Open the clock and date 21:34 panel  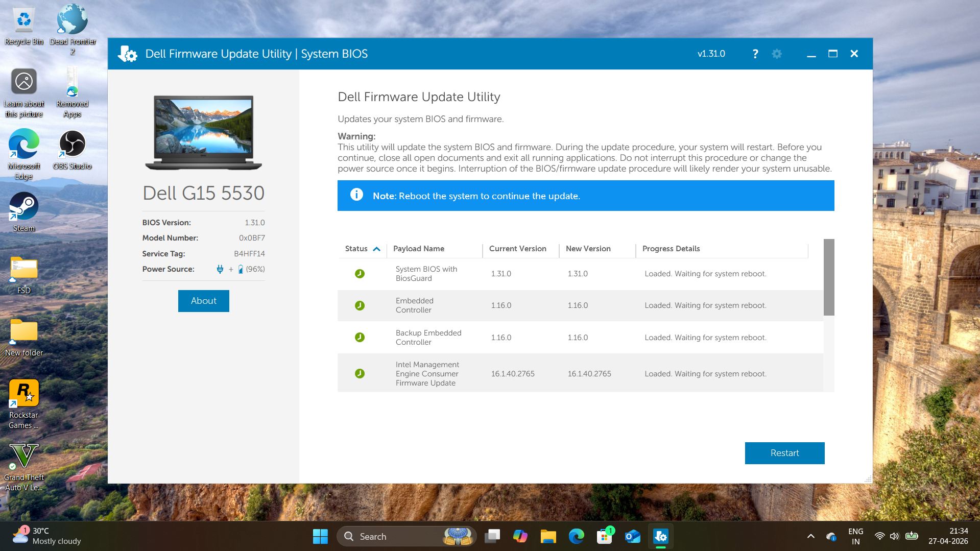pyautogui.click(x=948, y=536)
